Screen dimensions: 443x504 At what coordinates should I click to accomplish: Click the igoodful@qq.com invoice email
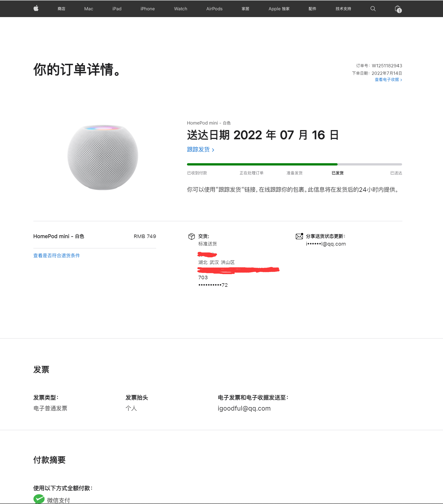244,408
